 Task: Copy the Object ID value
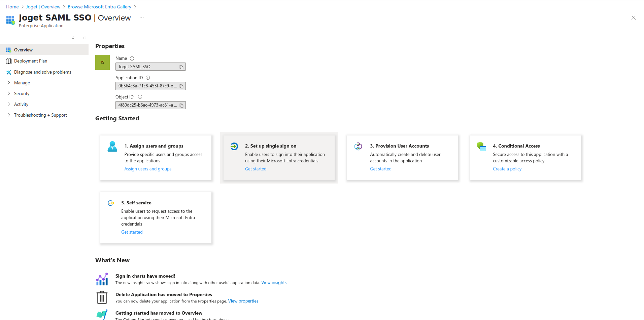pos(181,106)
